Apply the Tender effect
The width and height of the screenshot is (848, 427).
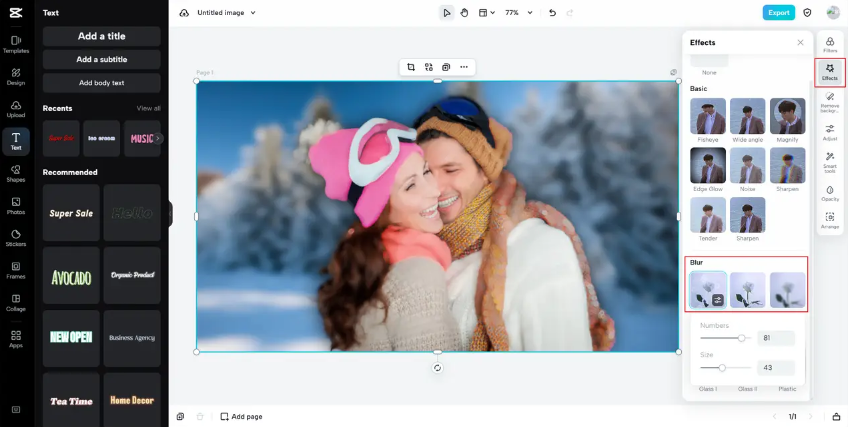click(x=708, y=215)
